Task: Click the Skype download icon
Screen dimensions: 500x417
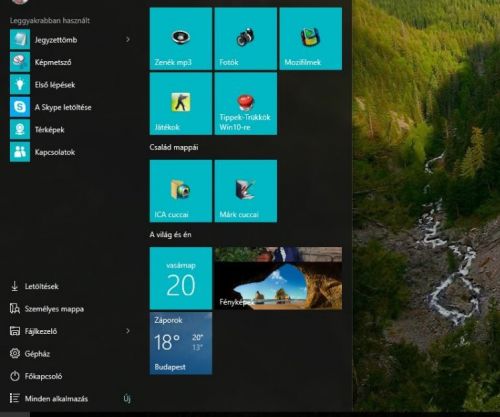Action: point(20,107)
